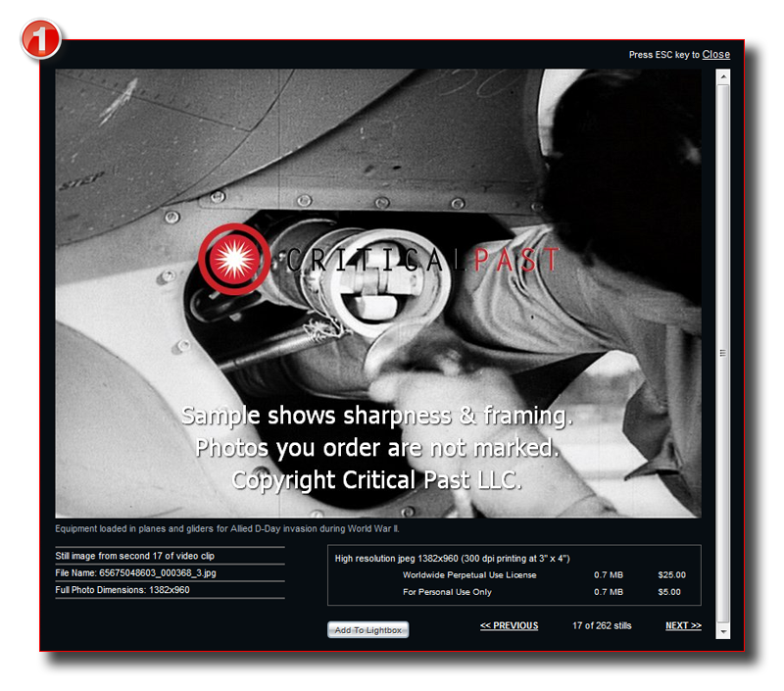Add the still to Lightbox
784x691 pixels.
point(368,629)
